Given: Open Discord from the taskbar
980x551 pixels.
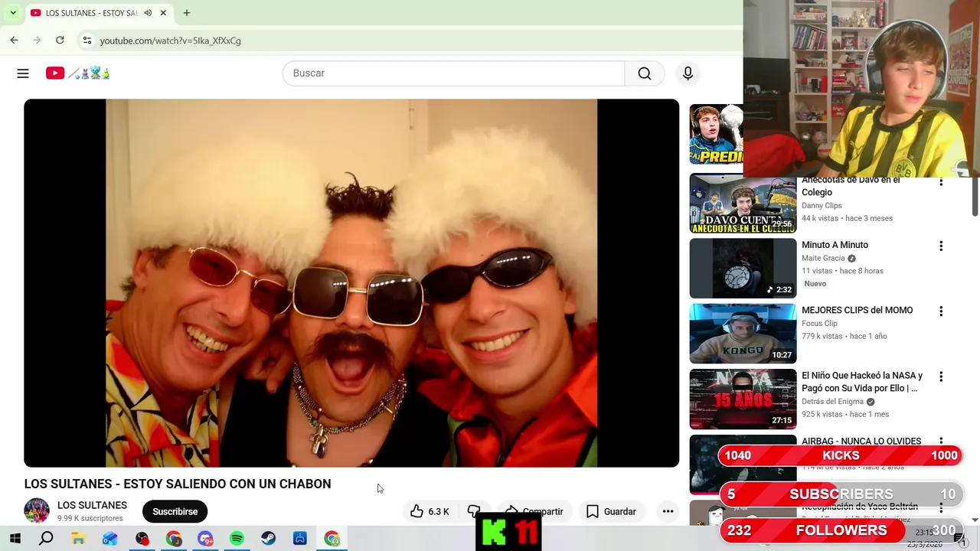Looking at the screenshot, I should [205, 539].
